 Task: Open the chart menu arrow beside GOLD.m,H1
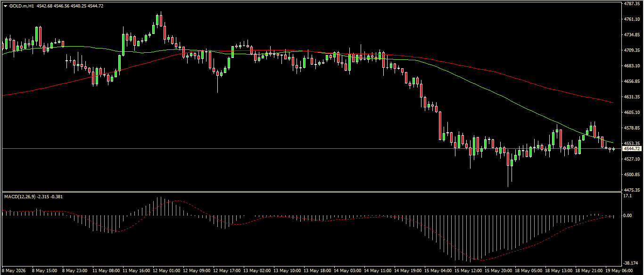coord(5,6)
